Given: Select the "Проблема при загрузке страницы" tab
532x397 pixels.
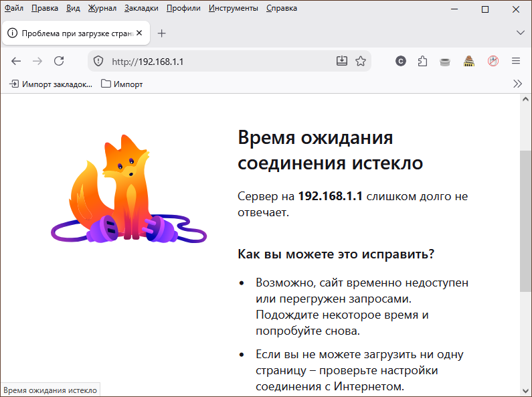Looking at the screenshot, I should pyautogui.click(x=76, y=33).
